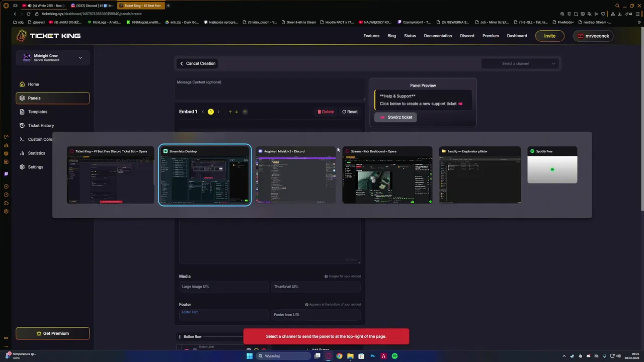Click the Thumbnail URL field
The image size is (644, 362).
(x=316, y=287)
